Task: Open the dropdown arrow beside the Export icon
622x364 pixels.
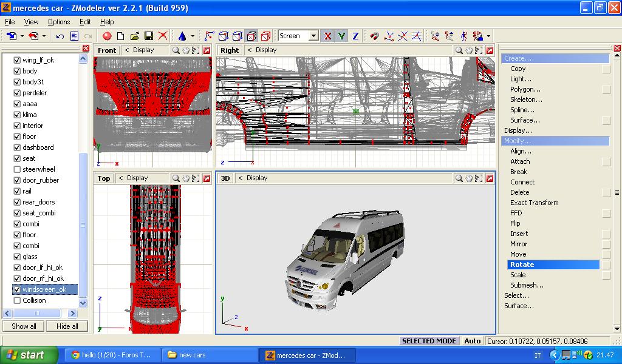Action: [44, 36]
